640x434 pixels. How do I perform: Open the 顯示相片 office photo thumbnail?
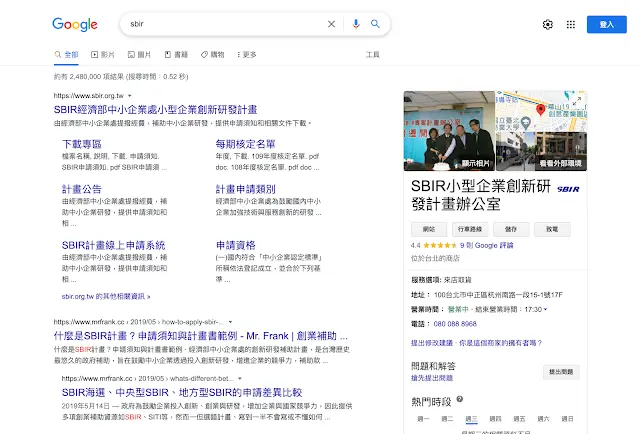[449, 131]
